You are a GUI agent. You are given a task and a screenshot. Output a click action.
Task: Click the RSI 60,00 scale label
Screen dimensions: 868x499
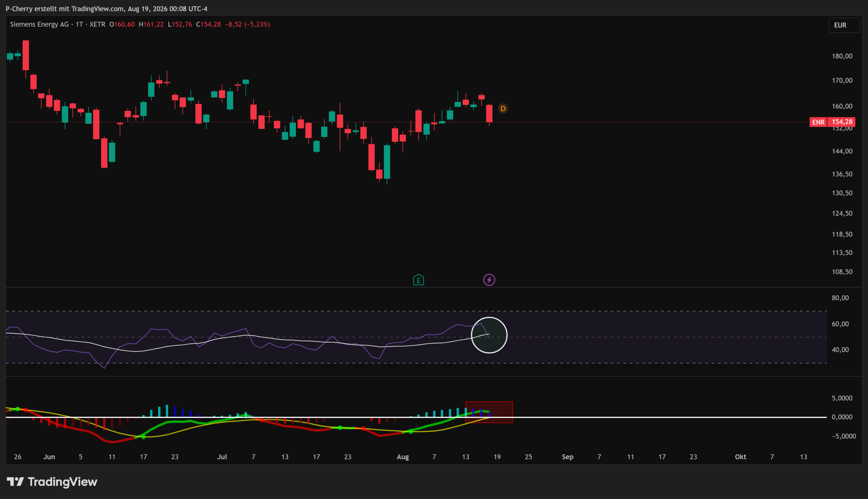(x=840, y=324)
